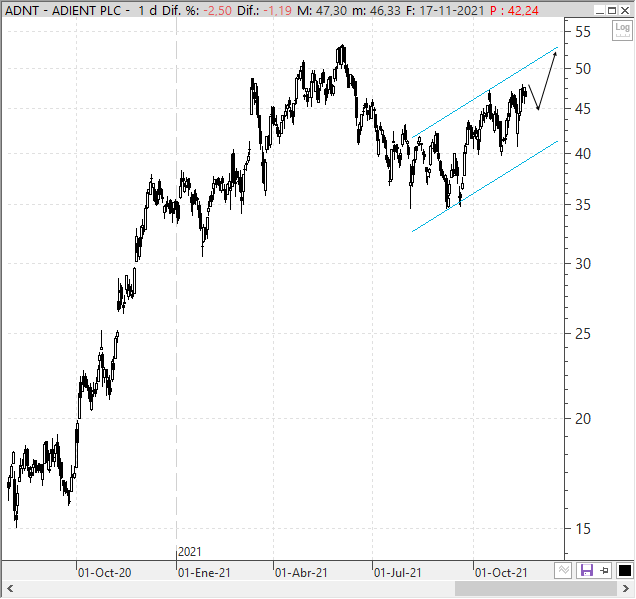The width and height of the screenshot is (636, 599).
Task: Click the 2021 year marker label
Action: (189, 552)
